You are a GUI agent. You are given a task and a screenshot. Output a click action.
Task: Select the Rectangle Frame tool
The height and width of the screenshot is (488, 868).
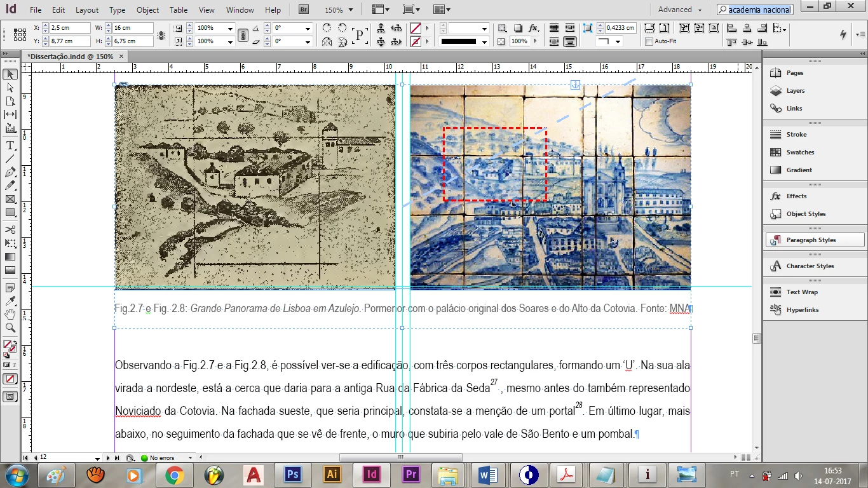pos(10,199)
